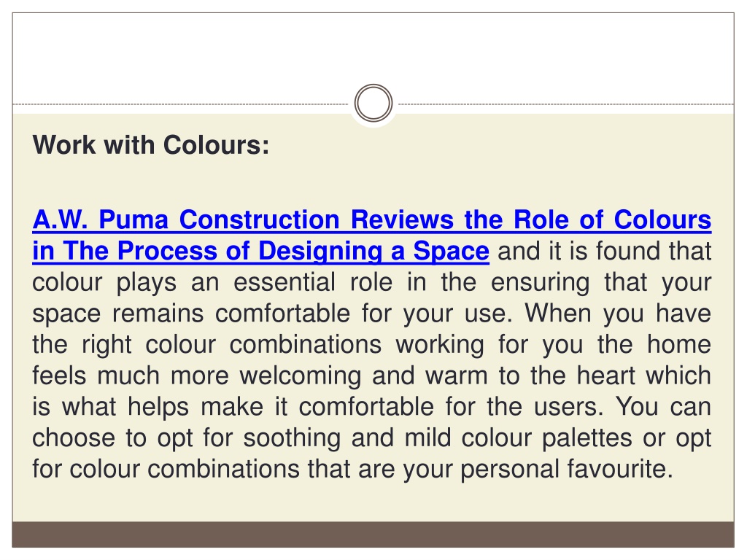
Task: Click the line starting 'colour plays an essential'
Action: [371, 282]
